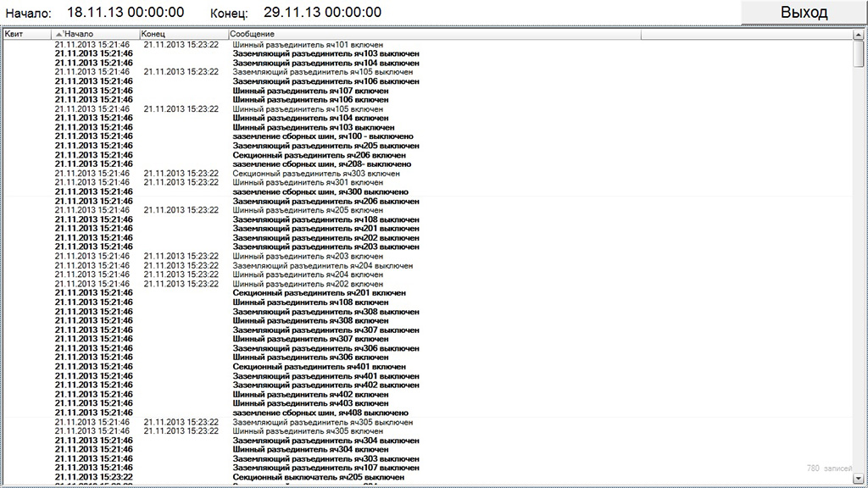
Task: Select row Шинный разъединитель яч104 включен
Action: pos(427,118)
